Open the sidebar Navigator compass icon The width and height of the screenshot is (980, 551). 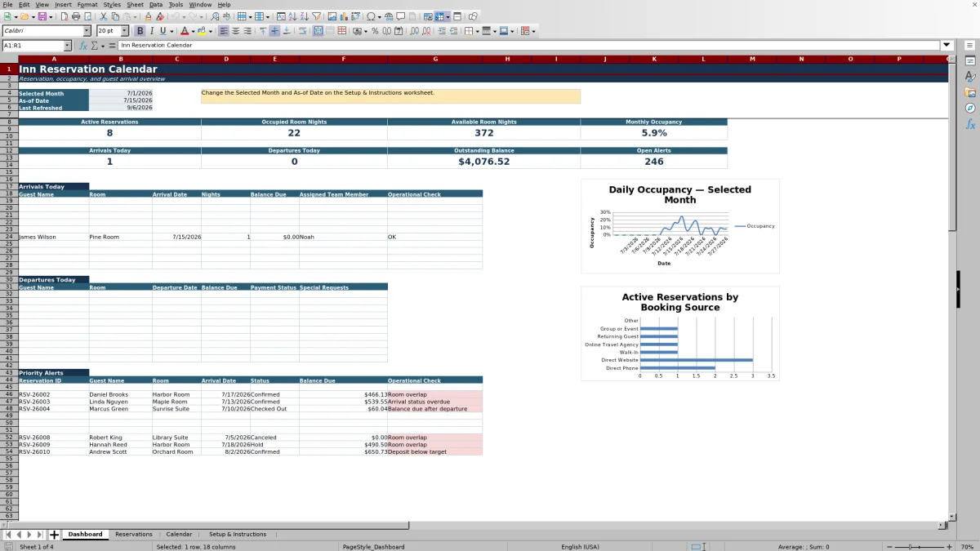[x=970, y=108]
